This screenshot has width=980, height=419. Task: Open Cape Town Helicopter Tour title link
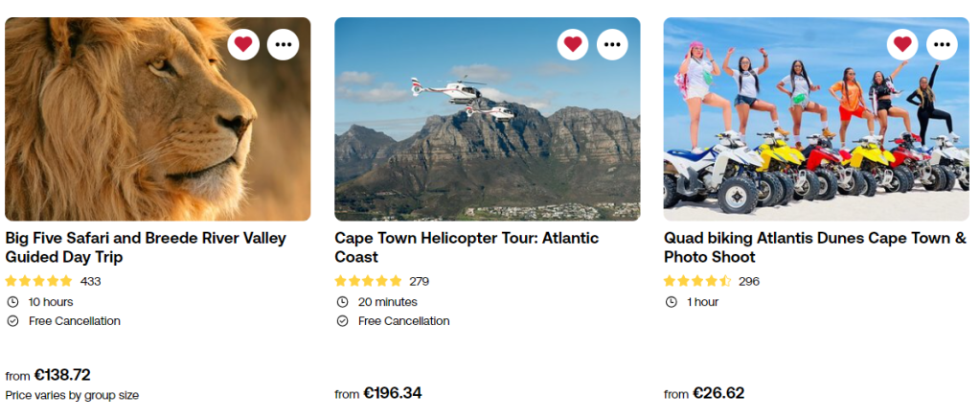click(x=467, y=247)
